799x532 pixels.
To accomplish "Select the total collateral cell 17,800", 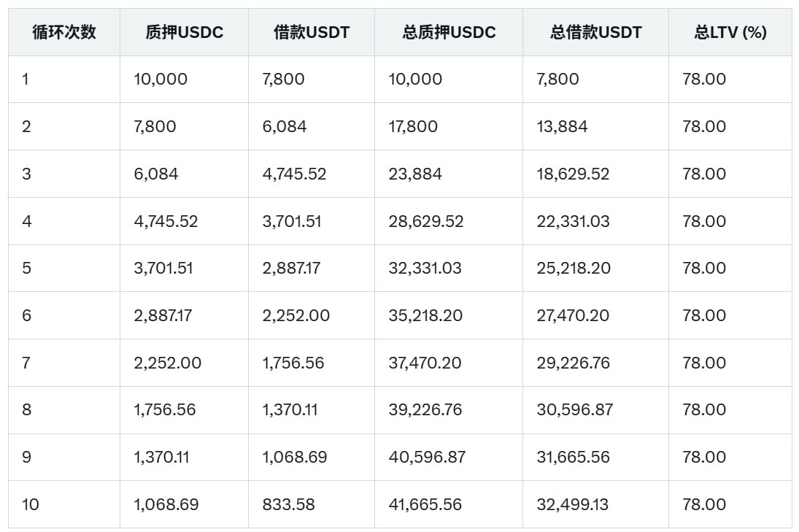I will [x=413, y=126].
